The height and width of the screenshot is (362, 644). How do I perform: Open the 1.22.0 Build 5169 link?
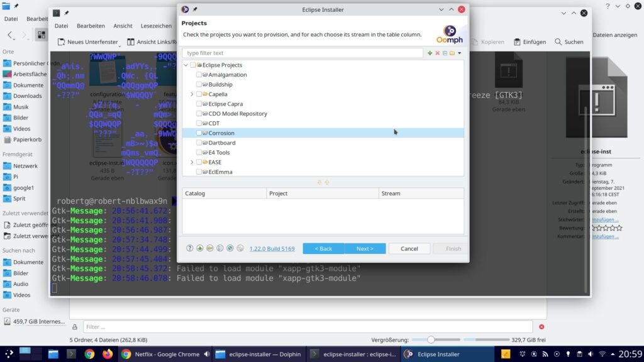point(272,248)
